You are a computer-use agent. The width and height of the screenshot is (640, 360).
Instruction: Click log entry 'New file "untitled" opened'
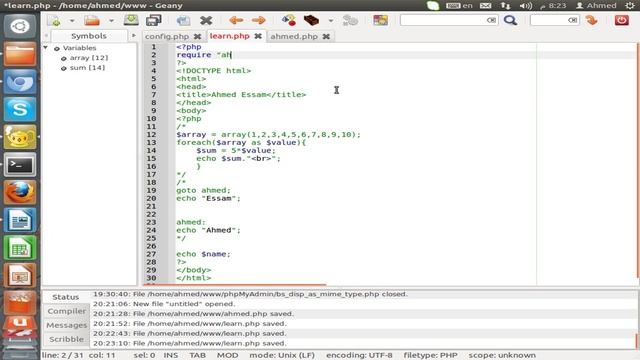(164, 304)
